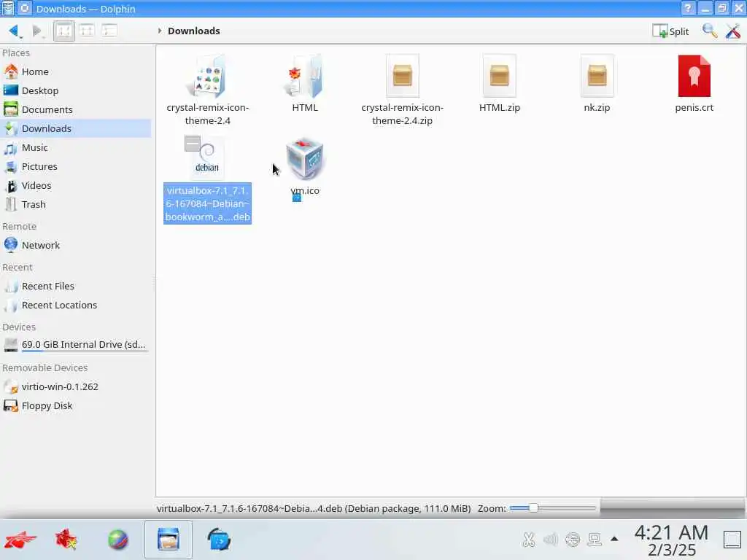Image resolution: width=747 pixels, height=560 pixels.
Task: Open the network connection tray icon
Action: [595, 540]
